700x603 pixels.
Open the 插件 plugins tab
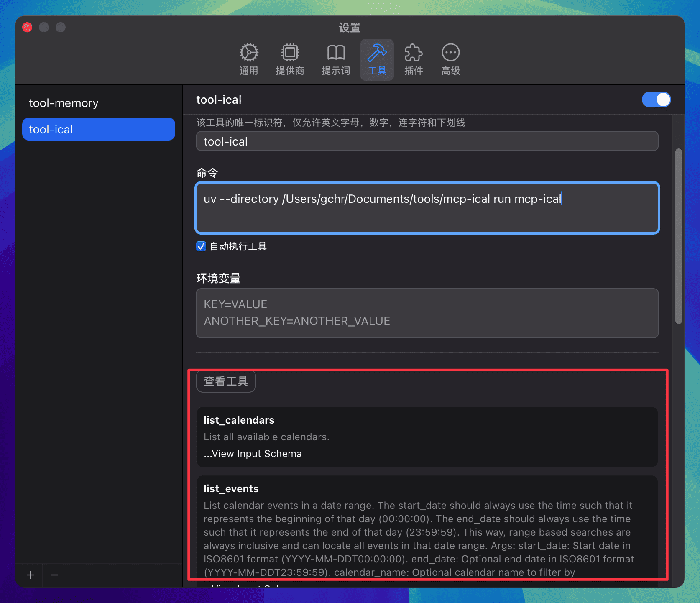[414, 59]
